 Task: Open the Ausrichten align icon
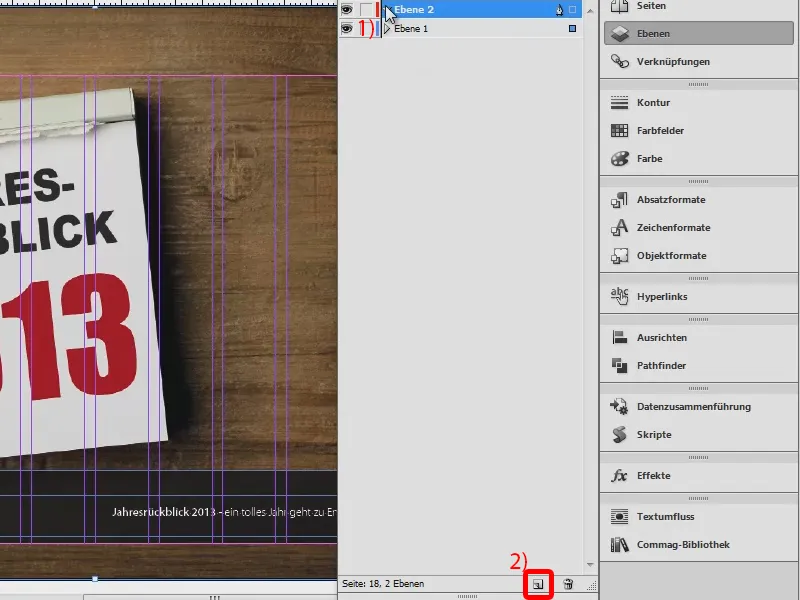pyautogui.click(x=619, y=337)
